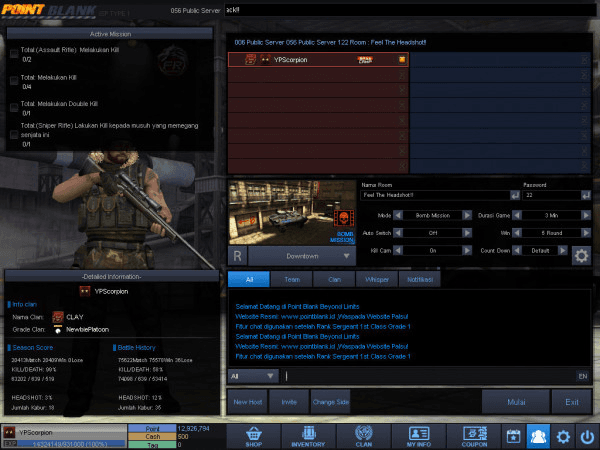Open the friends community icon
This screenshot has height=450, width=600.
click(x=537, y=435)
